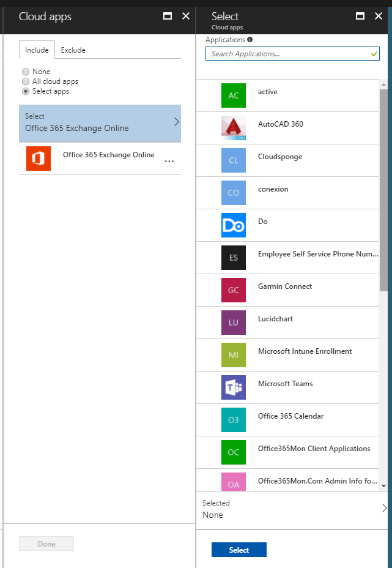Click the Cloudsponge CL icon
This screenshot has width=392, height=568.
[x=234, y=160]
